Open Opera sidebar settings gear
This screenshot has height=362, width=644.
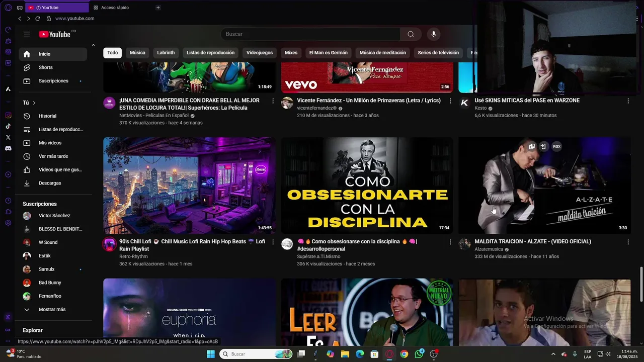(8, 223)
